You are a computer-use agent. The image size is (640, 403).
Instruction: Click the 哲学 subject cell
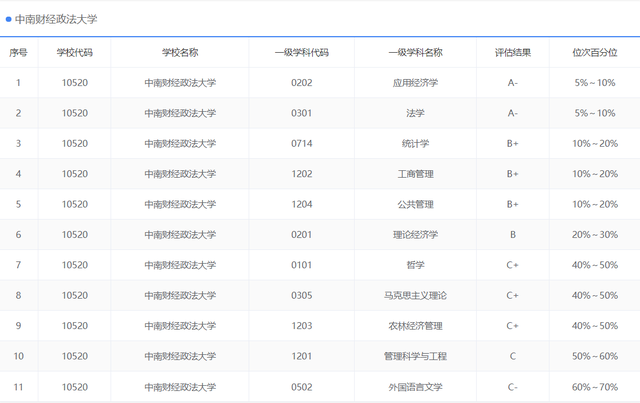click(x=416, y=265)
